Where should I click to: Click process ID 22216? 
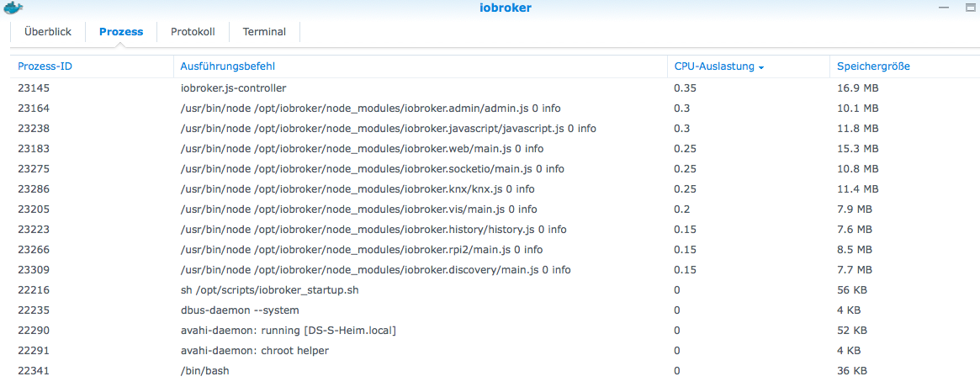34,290
